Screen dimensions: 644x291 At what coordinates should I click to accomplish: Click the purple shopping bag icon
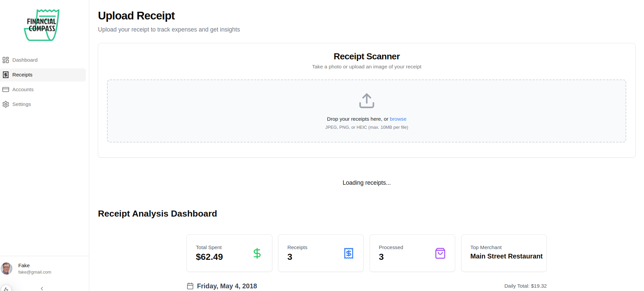[x=440, y=253]
